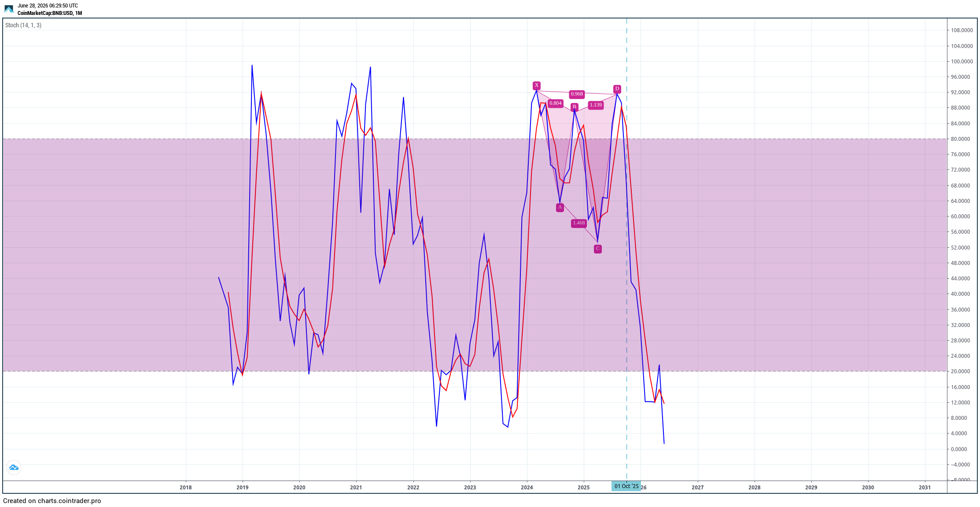Click the 2021 label on the time axis
Screen dimensions: 980x507
tap(356, 488)
